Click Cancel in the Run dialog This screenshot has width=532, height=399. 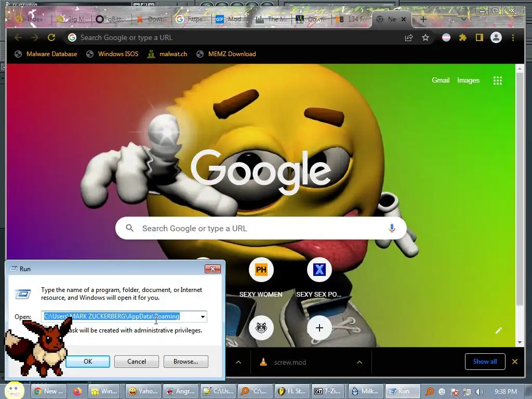coord(137,362)
